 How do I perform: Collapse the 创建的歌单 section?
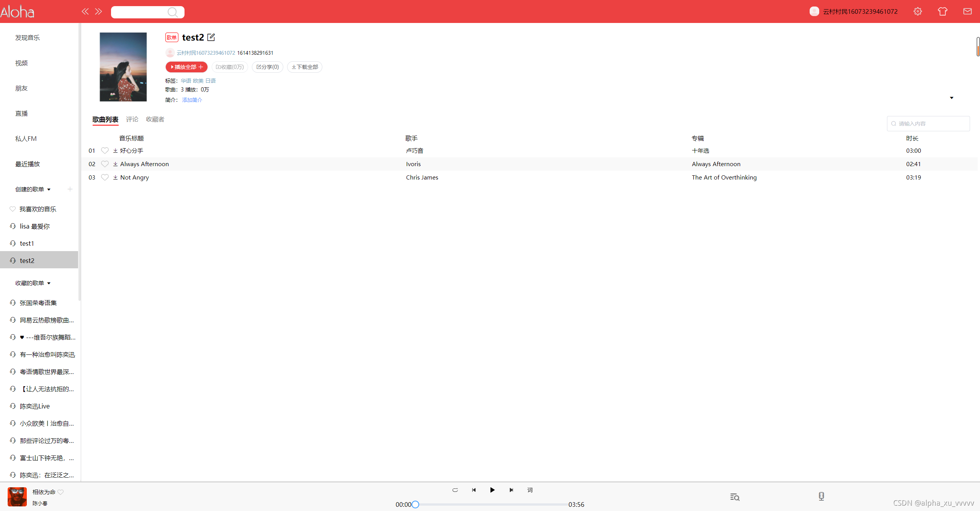(x=49, y=190)
